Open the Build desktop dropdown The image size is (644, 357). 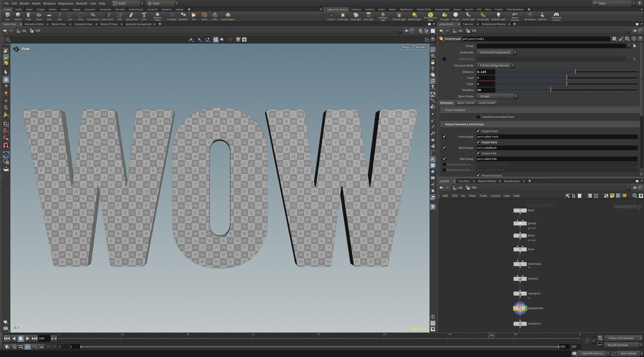pyautogui.click(x=128, y=3)
